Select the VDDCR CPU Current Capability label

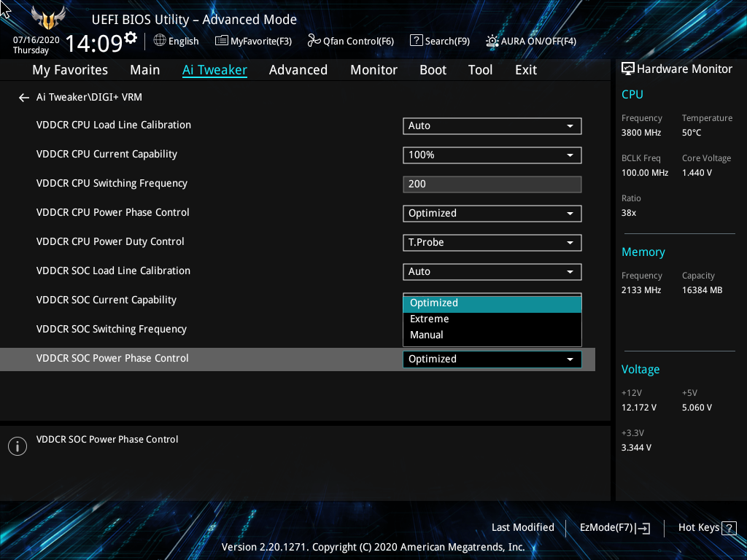tap(107, 155)
